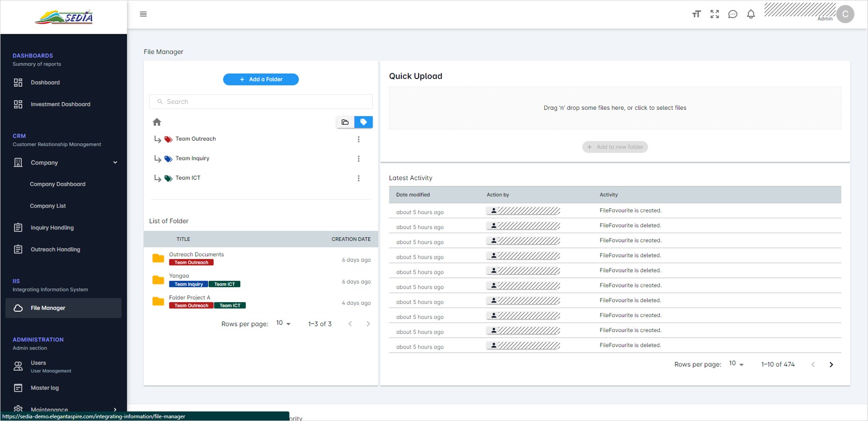Open the Outreach Documents folder
The height and width of the screenshot is (421, 868).
pos(196,254)
